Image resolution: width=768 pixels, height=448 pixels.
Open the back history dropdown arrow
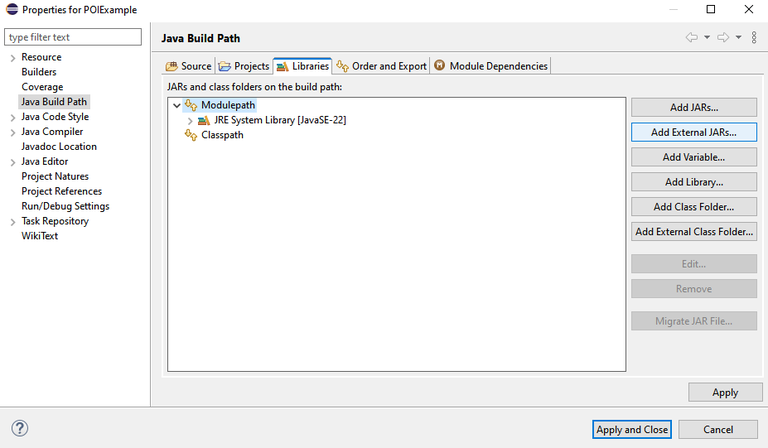tap(707, 37)
